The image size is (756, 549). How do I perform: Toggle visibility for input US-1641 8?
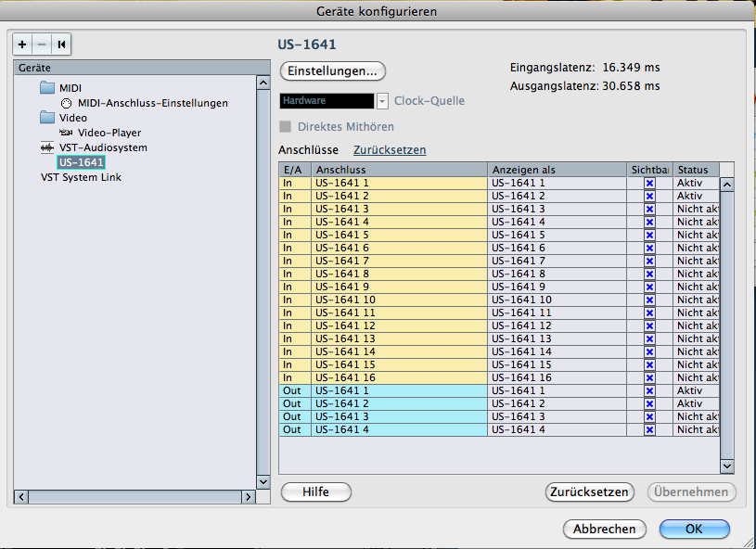(x=649, y=274)
